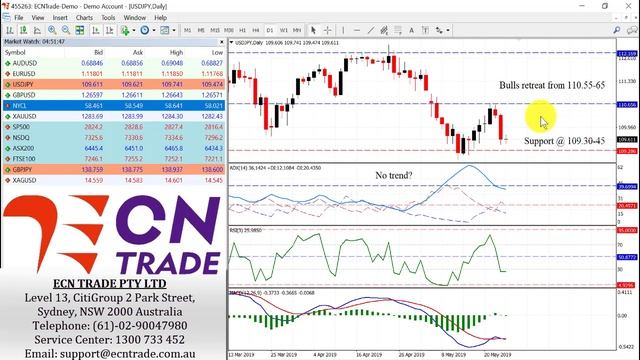Switch timeframe to W1

click(x=284, y=30)
